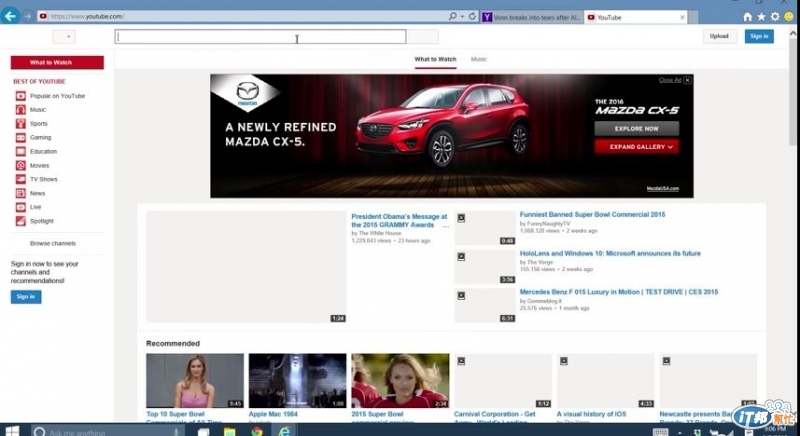Click the TV Shows icon
The height and width of the screenshot is (436, 800).
pos(20,179)
